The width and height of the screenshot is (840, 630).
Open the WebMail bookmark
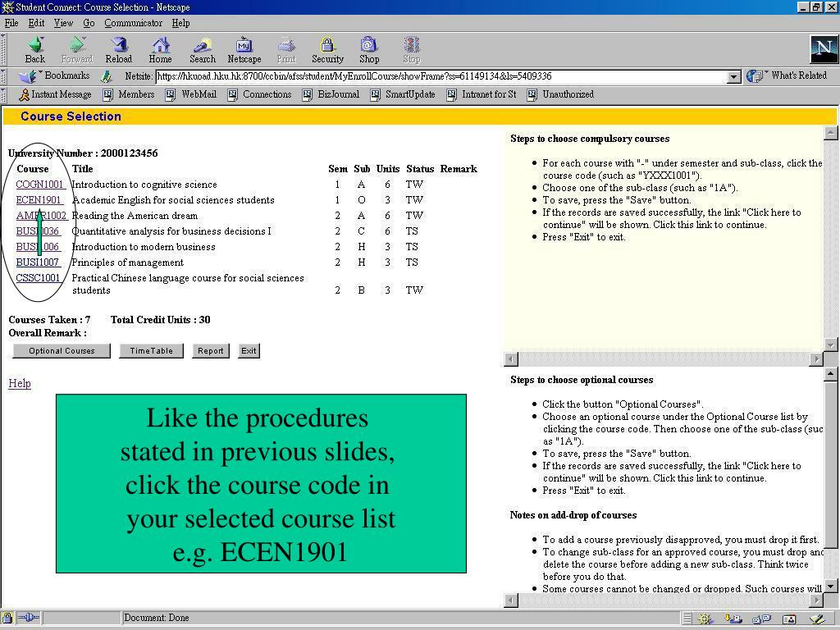[191, 94]
